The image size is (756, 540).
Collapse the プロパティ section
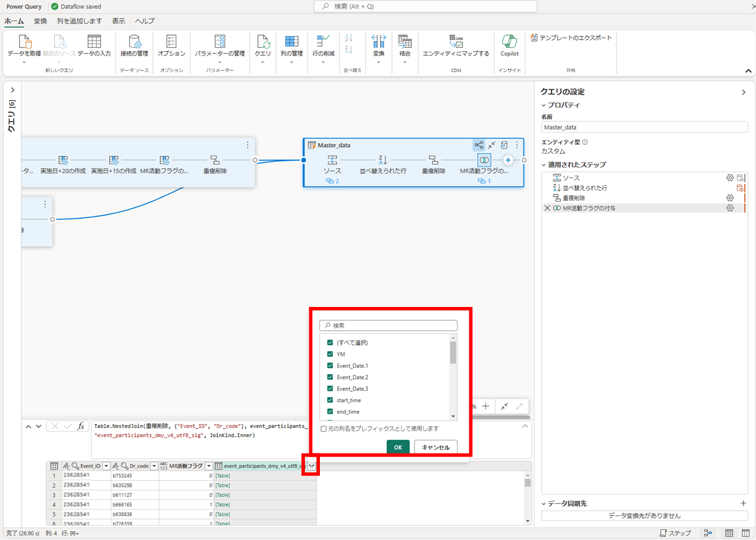tap(544, 105)
